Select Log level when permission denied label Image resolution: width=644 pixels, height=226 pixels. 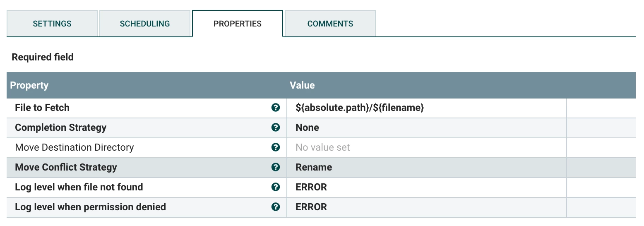(90, 207)
